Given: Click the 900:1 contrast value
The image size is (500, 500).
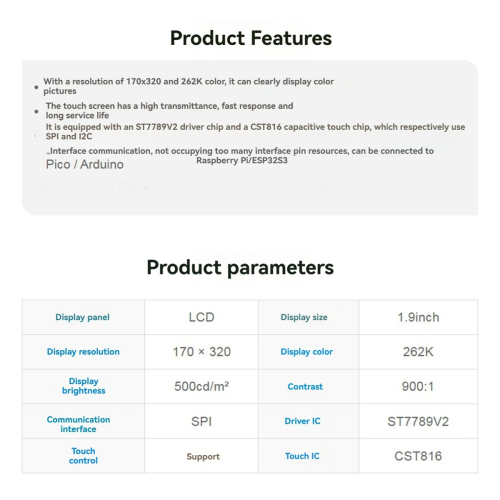Looking at the screenshot, I should click(x=418, y=387).
